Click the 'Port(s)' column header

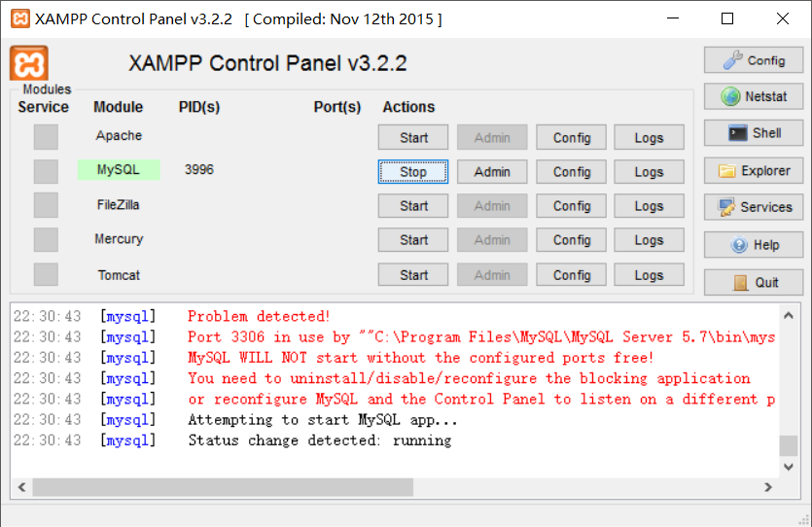337,107
